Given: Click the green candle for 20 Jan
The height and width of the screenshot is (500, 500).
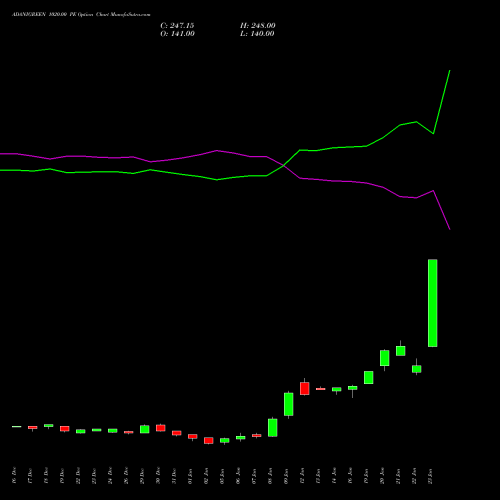Looking at the screenshot, I should point(385,358).
